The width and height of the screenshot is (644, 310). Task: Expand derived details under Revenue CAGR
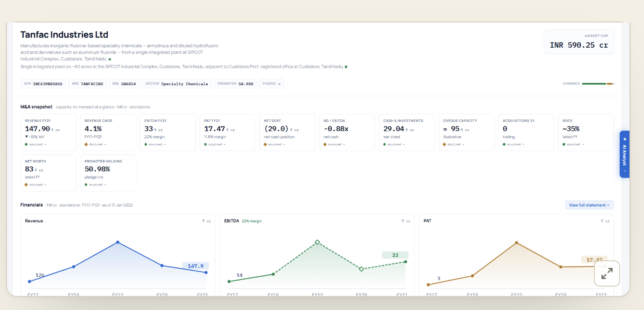pyautogui.click(x=95, y=144)
